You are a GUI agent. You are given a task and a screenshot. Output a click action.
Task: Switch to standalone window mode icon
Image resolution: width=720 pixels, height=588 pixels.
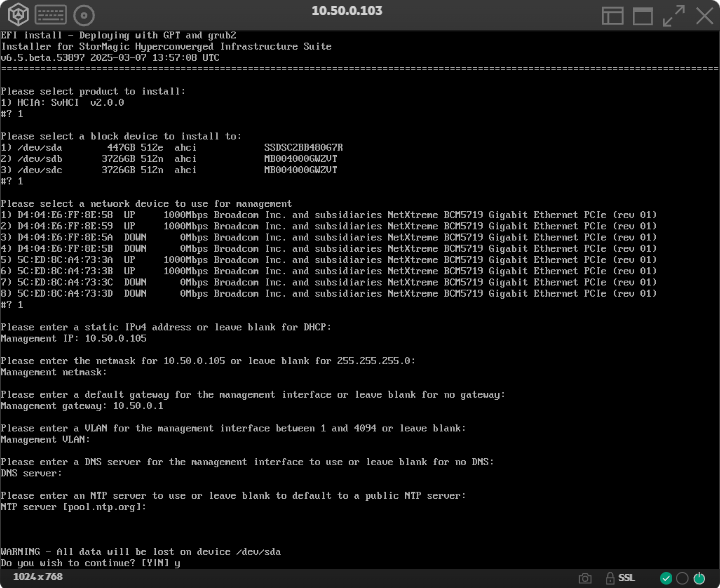[643, 16]
